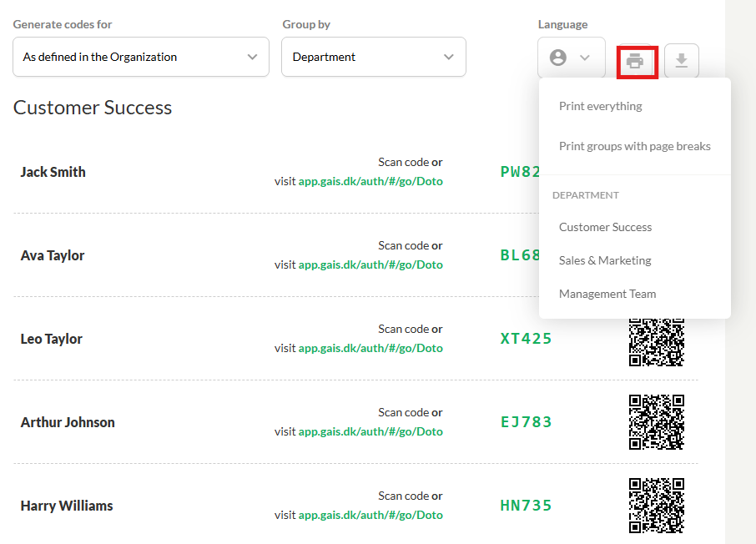Image resolution: width=756 pixels, height=544 pixels.
Task: Select Print groups with page breaks
Action: [635, 146]
